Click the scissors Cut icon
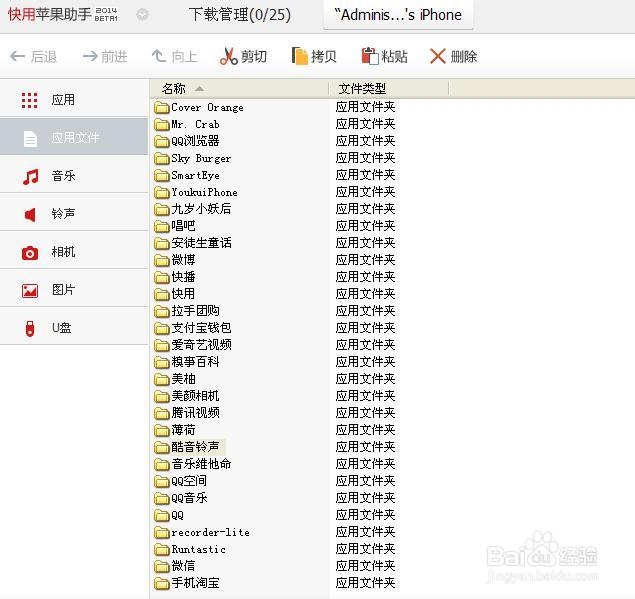The image size is (635, 599). click(x=228, y=56)
